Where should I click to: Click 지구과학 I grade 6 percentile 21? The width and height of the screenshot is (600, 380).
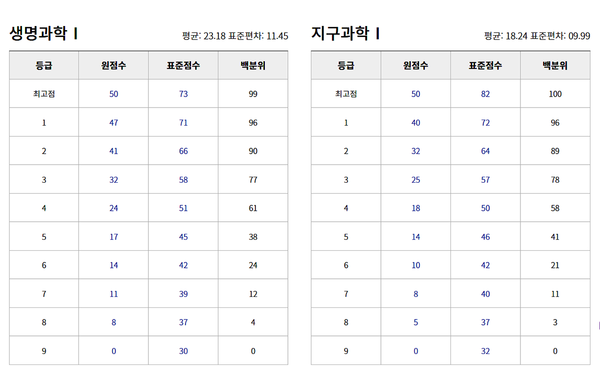pyautogui.click(x=555, y=265)
